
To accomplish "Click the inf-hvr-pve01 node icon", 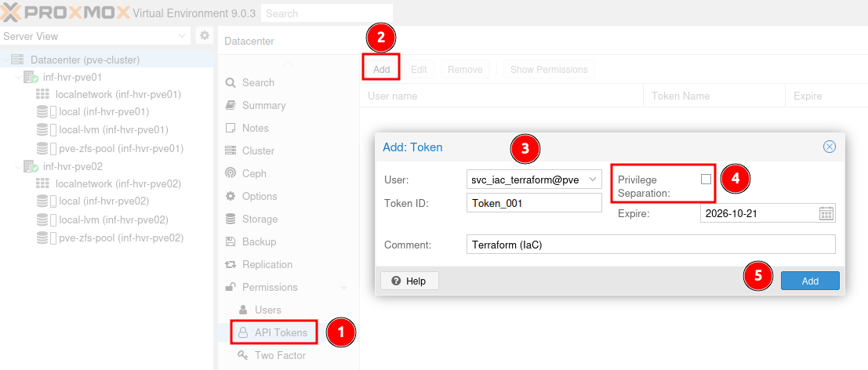I will pos(31,78).
